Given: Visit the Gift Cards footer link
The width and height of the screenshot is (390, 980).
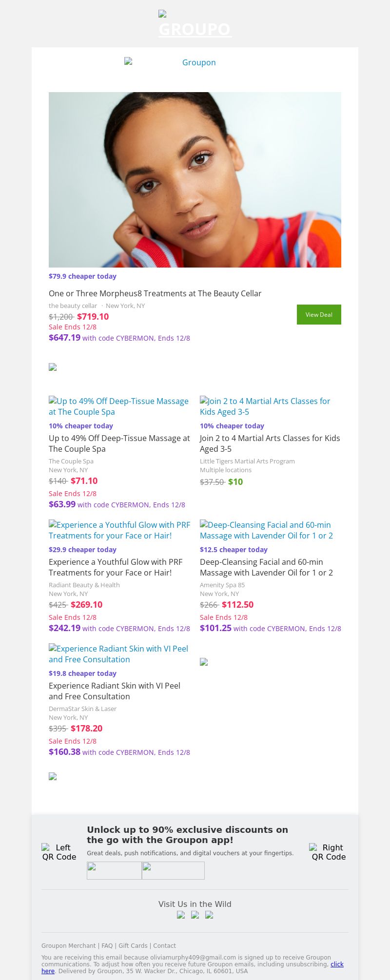Looking at the screenshot, I should [133, 945].
